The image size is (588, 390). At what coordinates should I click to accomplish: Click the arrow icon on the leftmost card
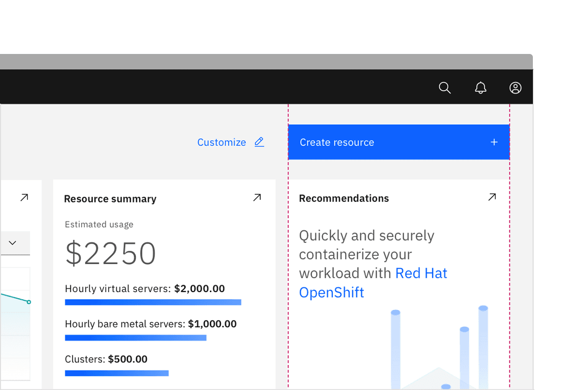(24, 197)
